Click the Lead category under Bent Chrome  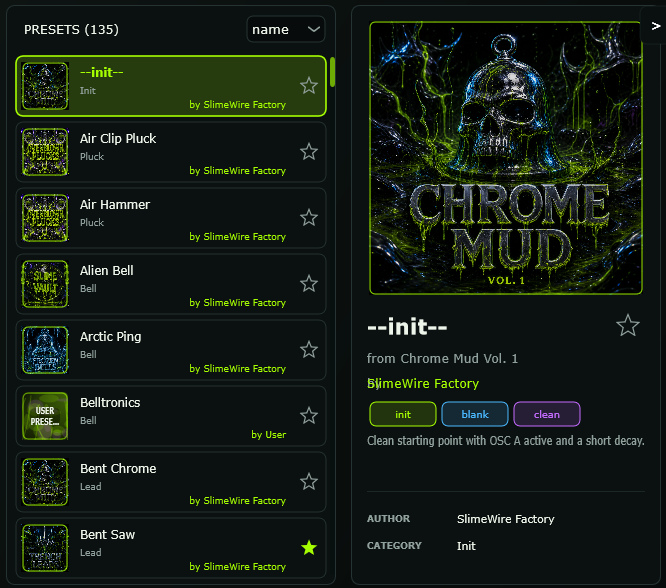coord(91,486)
